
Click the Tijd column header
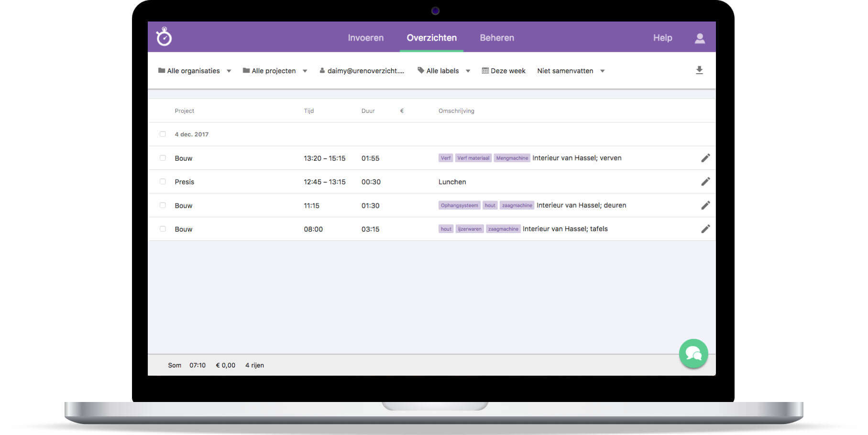tap(309, 111)
